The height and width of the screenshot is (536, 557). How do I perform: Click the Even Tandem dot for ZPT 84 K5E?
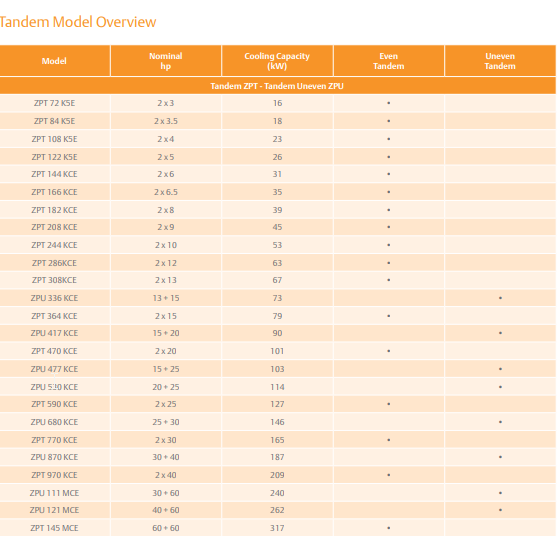tap(389, 121)
